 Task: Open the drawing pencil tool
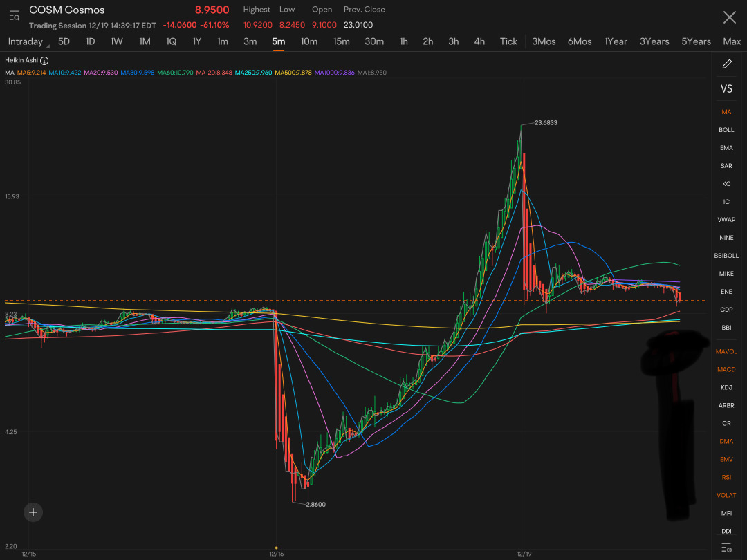[x=726, y=64]
